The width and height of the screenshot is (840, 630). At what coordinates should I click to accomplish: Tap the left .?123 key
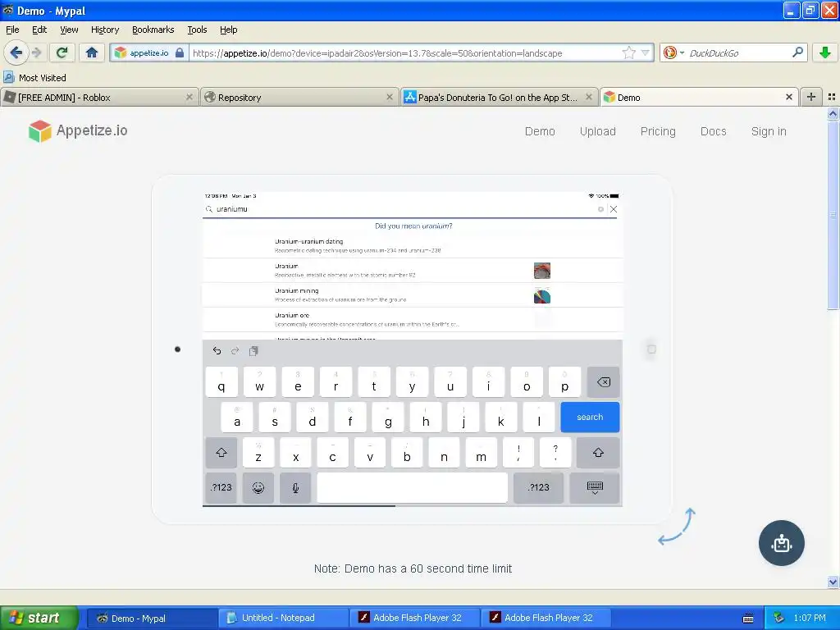click(221, 487)
